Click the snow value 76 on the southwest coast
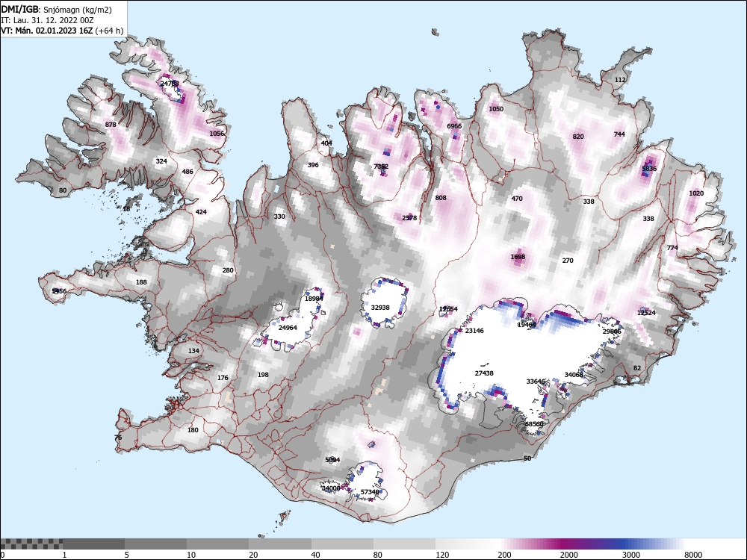This screenshot has height=560, width=747. tap(118, 438)
